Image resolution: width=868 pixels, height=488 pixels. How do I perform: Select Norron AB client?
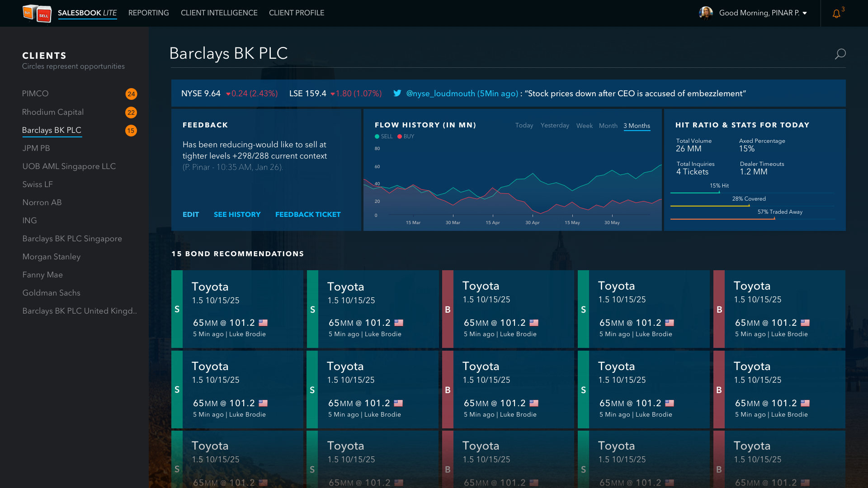click(x=42, y=202)
